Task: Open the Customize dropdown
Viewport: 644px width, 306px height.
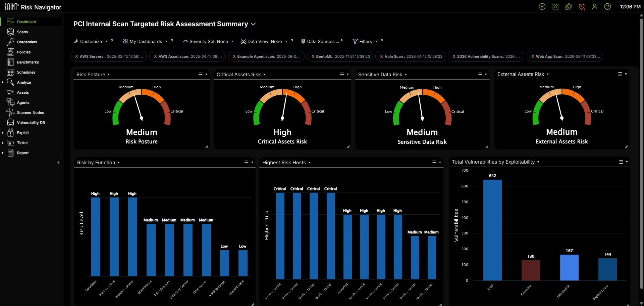Action: [x=91, y=41]
